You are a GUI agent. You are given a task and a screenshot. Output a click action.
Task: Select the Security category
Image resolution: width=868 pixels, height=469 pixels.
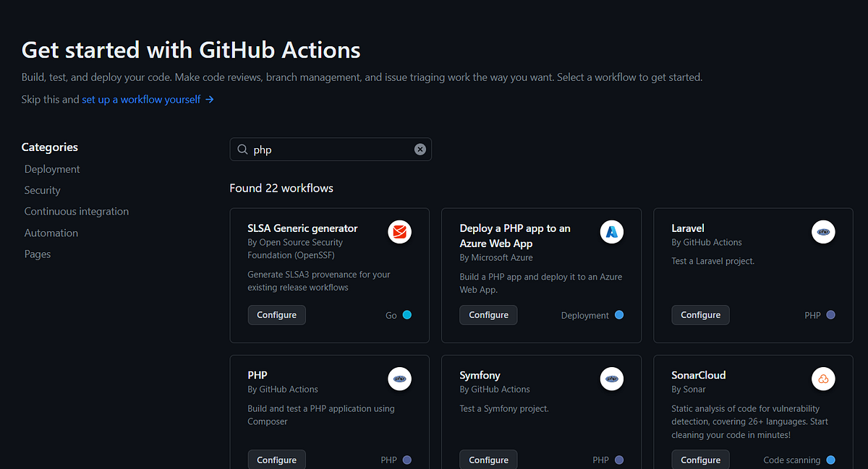click(x=42, y=190)
